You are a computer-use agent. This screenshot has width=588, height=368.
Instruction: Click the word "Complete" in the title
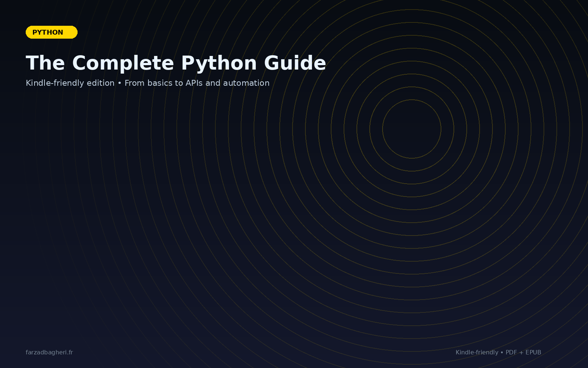123,63
